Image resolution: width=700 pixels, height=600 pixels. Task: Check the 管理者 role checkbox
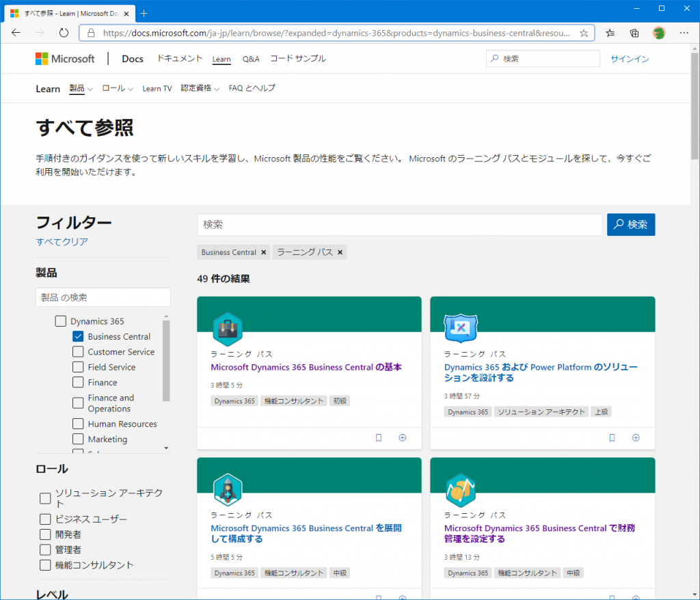(x=45, y=549)
